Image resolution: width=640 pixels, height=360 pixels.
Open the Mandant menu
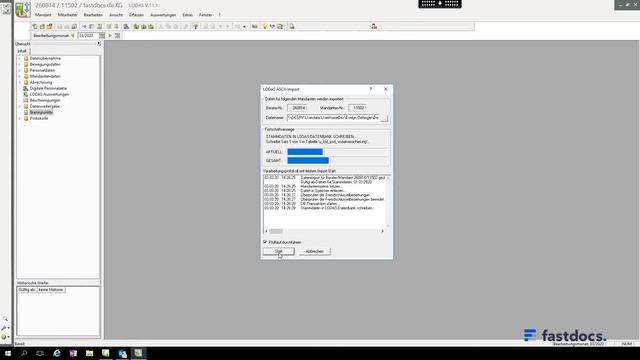click(43, 15)
